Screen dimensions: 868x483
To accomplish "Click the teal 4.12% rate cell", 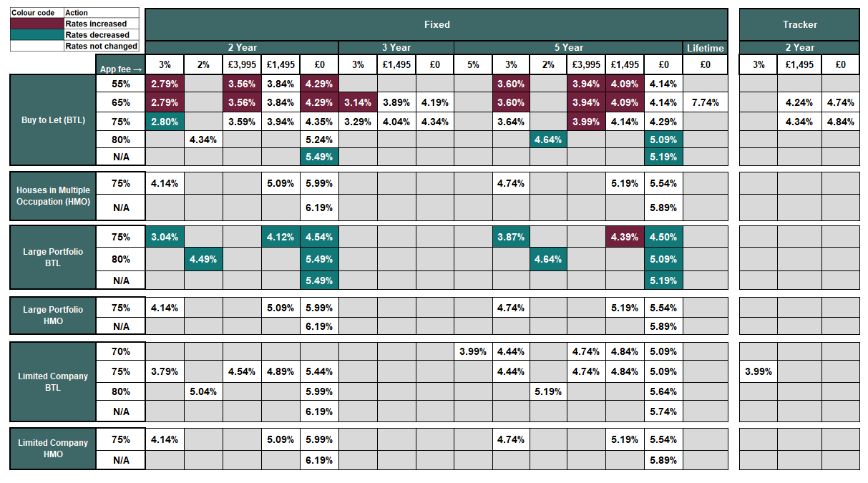I will (280, 237).
